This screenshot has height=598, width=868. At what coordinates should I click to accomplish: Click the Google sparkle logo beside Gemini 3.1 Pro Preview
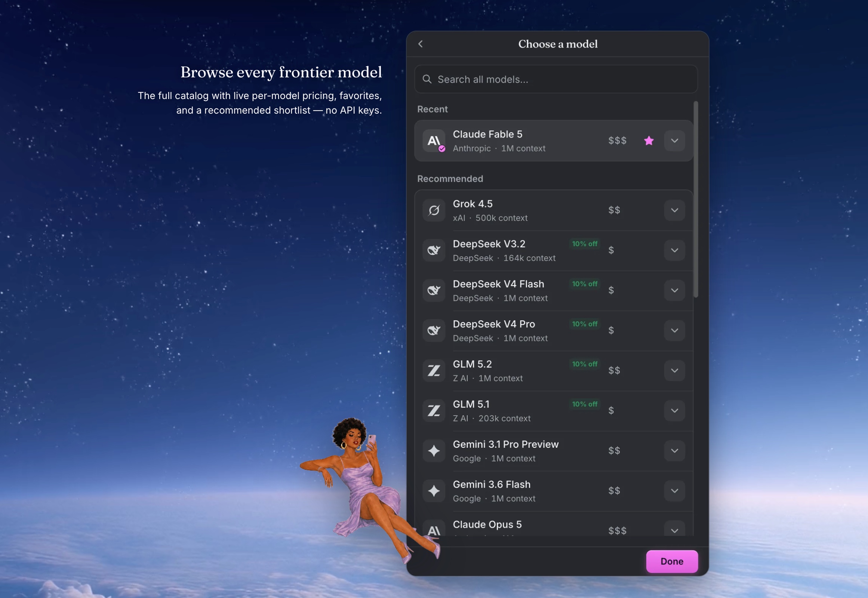click(434, 451)
